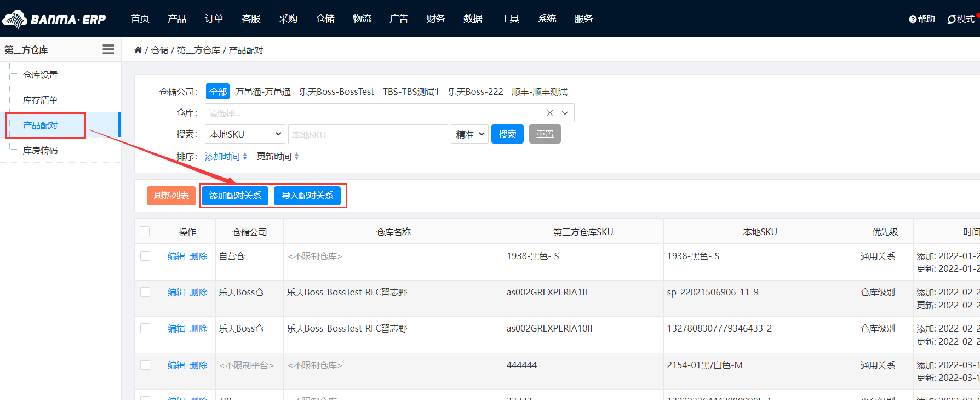Select 产品配对 in the sidebar
The image size is (980, 400).
click(40, 125)
